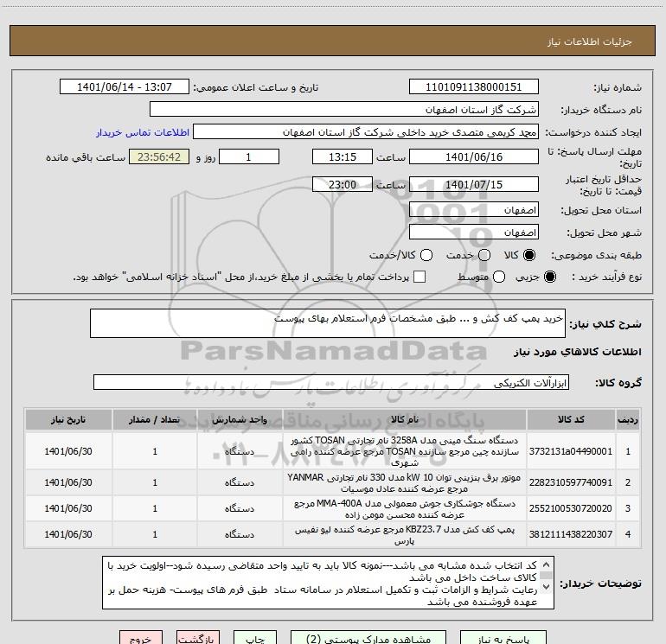Click the remaining days field showing 1
Image resolution: width=666 pixels, height=644 pixels.
click(249, 156)
